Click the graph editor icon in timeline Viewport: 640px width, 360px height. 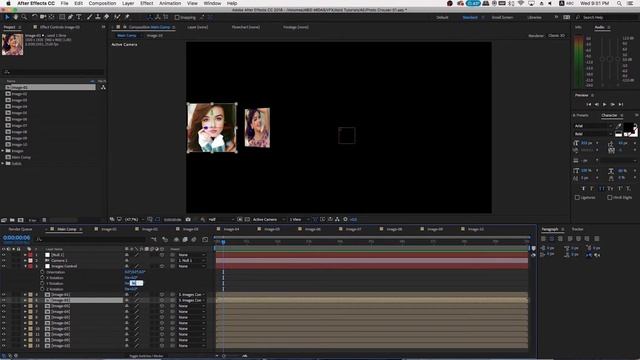pyautogui.click(x=205, y=240)
